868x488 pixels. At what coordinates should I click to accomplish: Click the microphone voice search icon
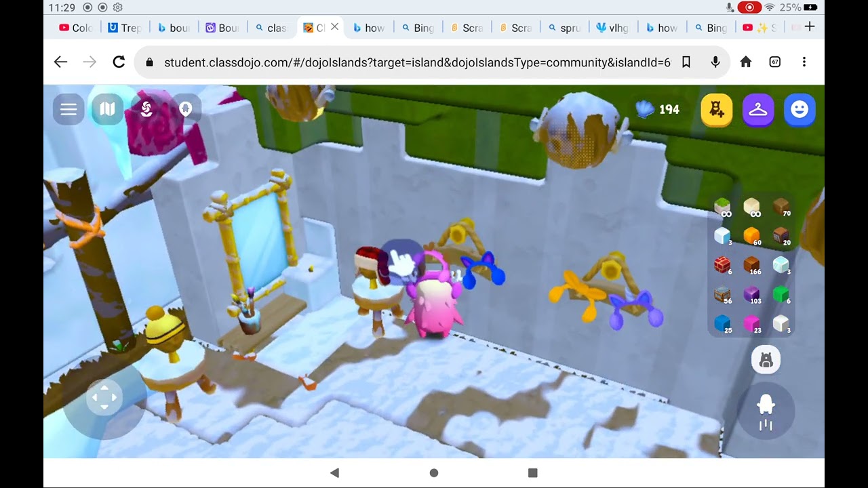(715, 62)
